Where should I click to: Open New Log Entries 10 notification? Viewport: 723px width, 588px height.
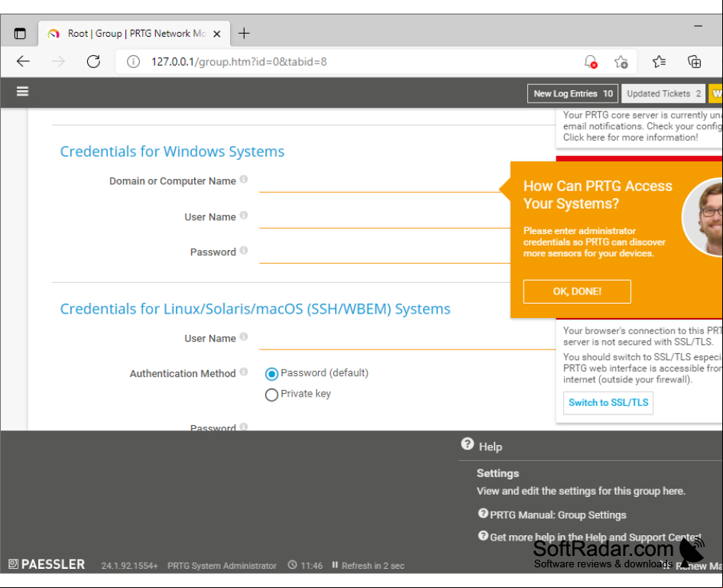coord(572,93)
